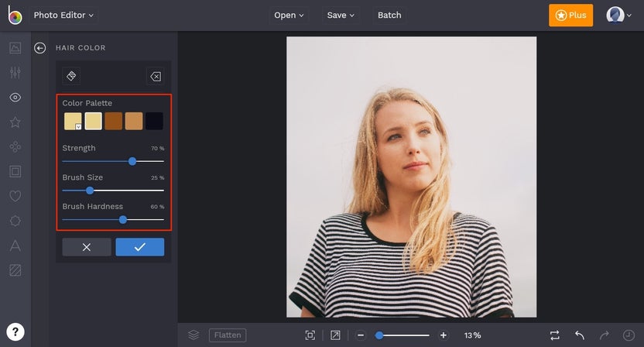Select the Touch Up eye sidebar icon

pyautogui.click(x=15, y=98)
